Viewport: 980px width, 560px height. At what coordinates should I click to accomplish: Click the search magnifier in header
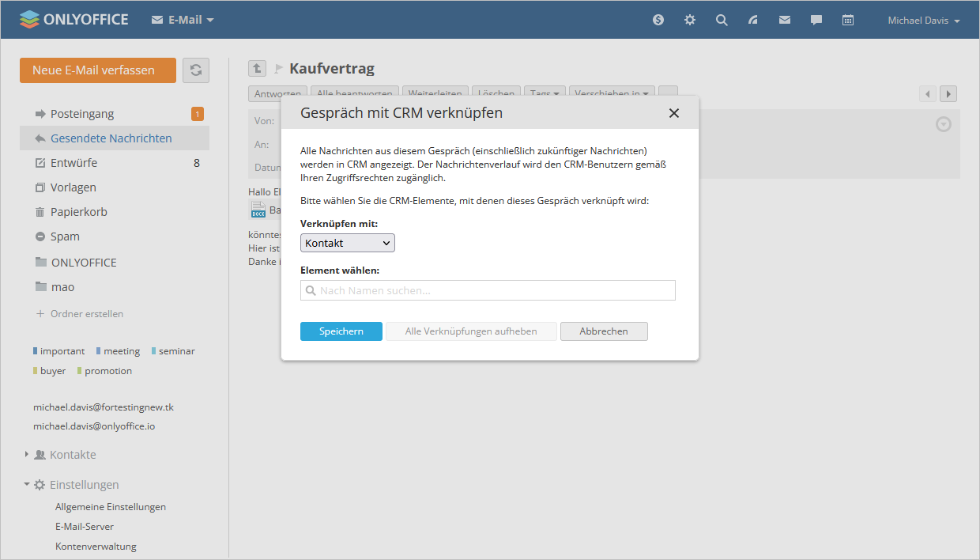(722, 20)
